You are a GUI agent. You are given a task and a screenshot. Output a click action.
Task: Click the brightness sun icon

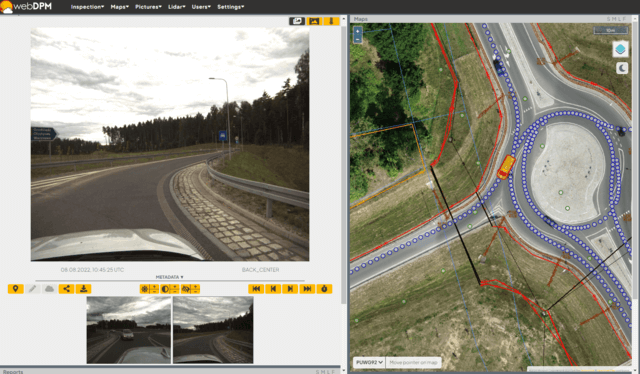point(144,289)
